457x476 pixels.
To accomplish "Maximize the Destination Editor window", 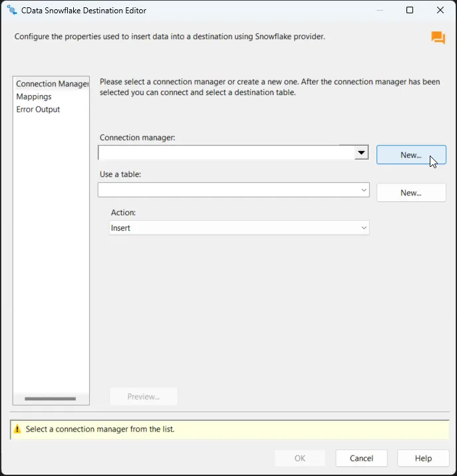I will click(x=410, y=10).
